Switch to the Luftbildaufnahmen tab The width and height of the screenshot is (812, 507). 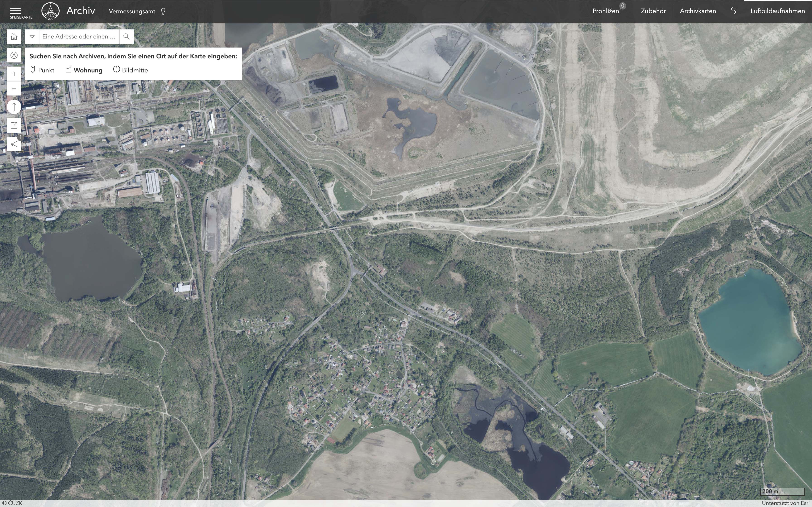click(x=777, y=11)
